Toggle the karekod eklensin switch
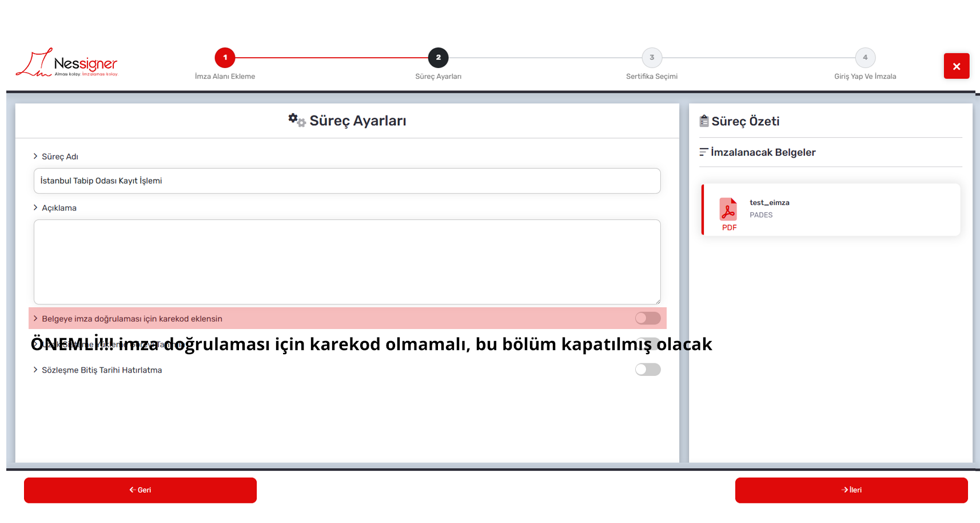This screenshot has width=980, height=523. [x=647, y=318]
